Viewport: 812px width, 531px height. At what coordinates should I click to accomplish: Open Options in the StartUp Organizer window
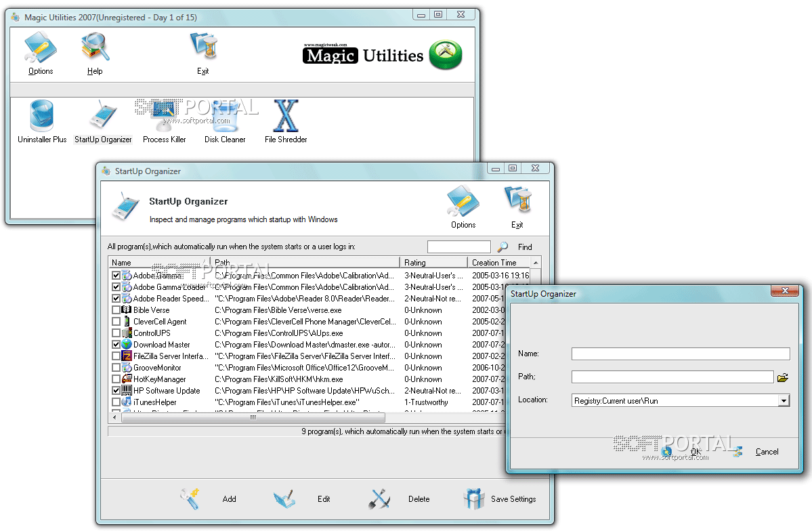click(463, 207)
